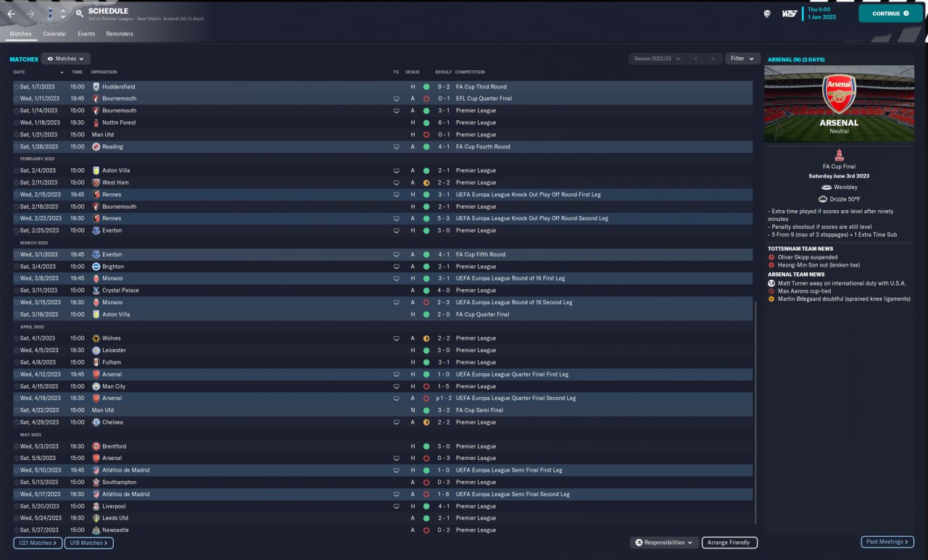Click the injury icon beside Heung-Min Son
Screen dimensions: 928x560
[771, 265]
